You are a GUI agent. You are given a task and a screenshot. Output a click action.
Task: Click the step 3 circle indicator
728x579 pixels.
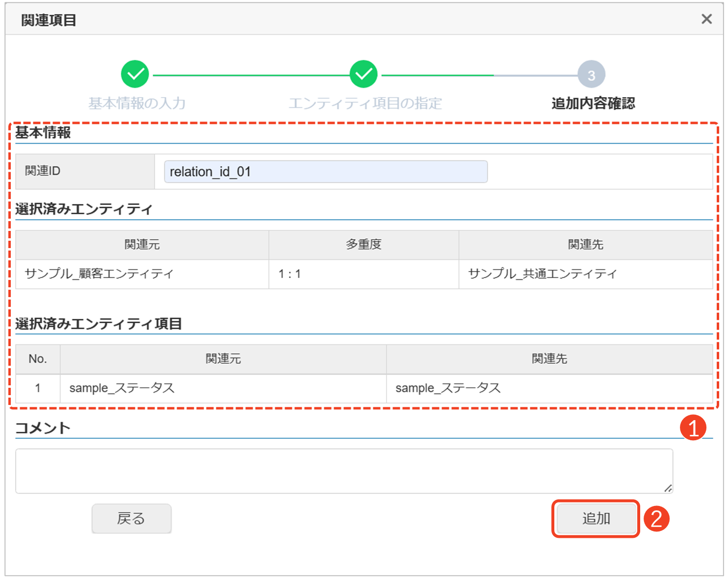591,75
